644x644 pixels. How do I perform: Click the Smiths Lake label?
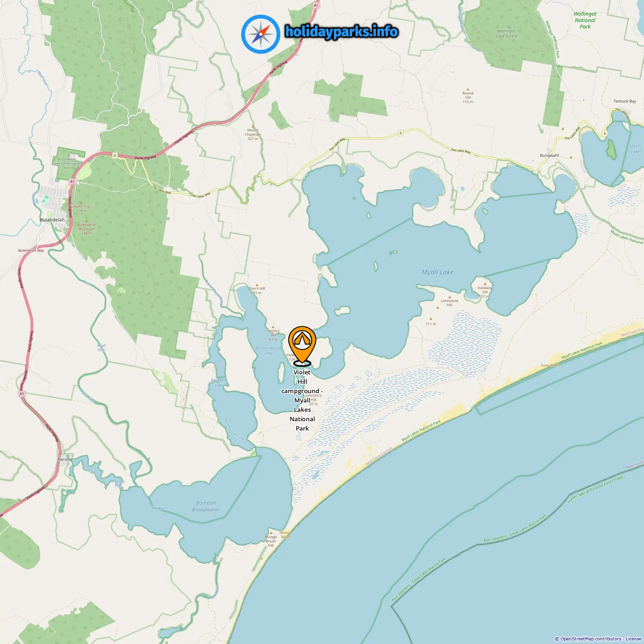coord(635,149)
